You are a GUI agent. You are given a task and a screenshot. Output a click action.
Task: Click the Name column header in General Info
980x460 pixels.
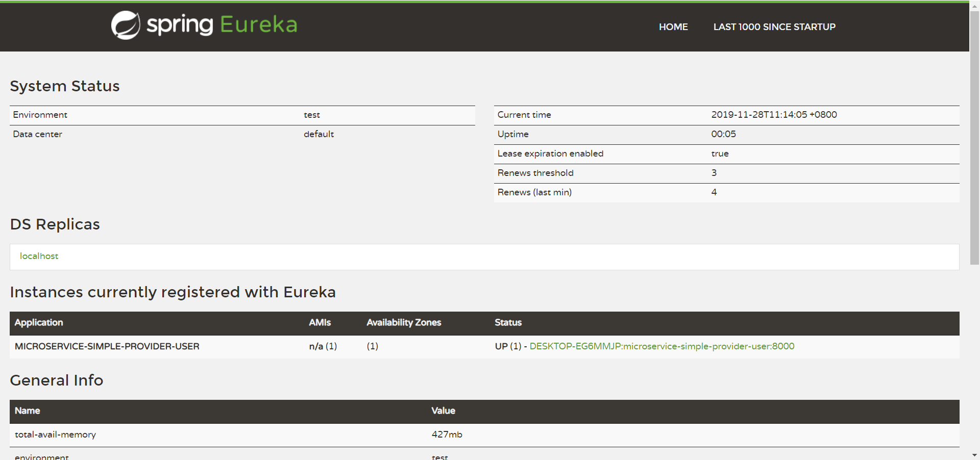27,411
